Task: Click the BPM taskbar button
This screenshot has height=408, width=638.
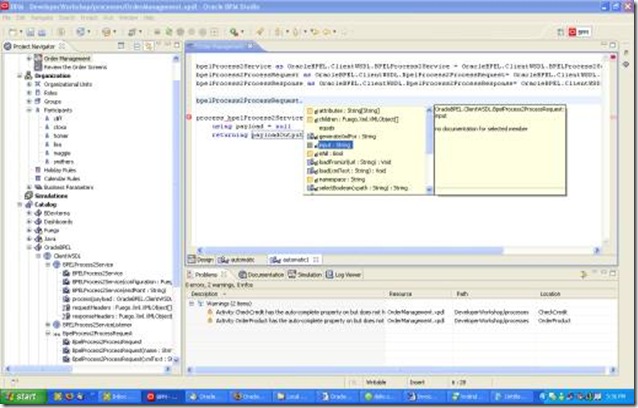Action: (x=162, y=396)
